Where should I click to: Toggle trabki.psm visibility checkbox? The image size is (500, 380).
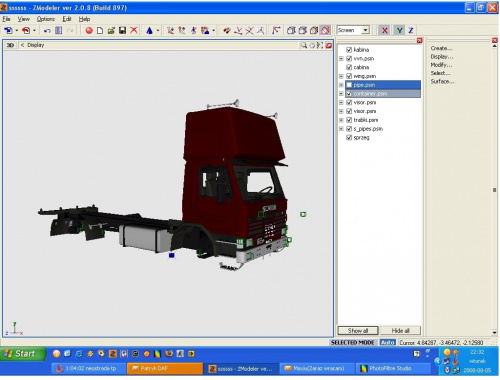[x=349, y=120]
